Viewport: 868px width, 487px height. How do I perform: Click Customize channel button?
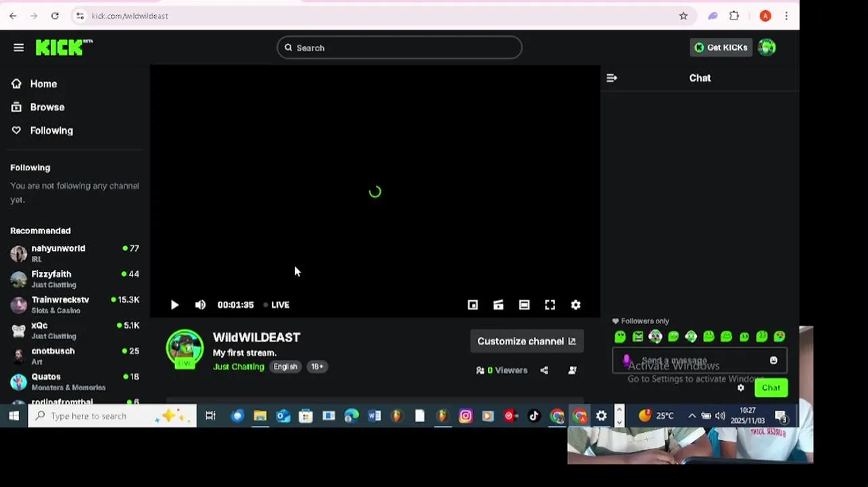527,341
